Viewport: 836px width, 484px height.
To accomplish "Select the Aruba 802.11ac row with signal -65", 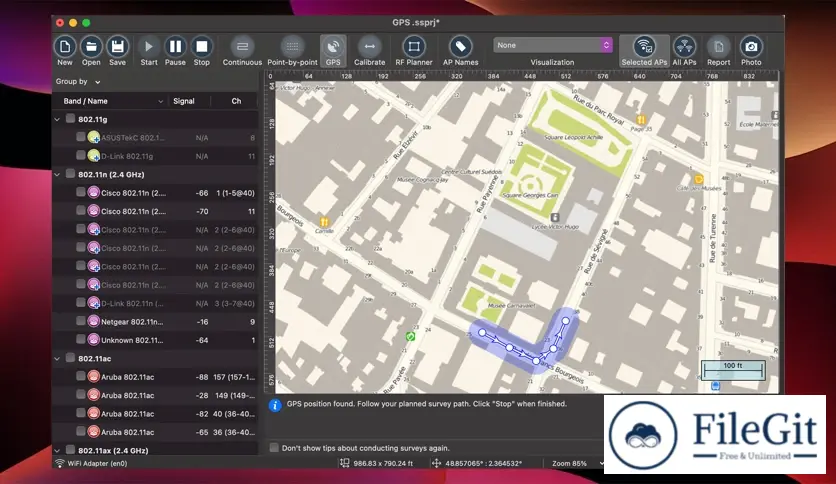I will point(155,432).
